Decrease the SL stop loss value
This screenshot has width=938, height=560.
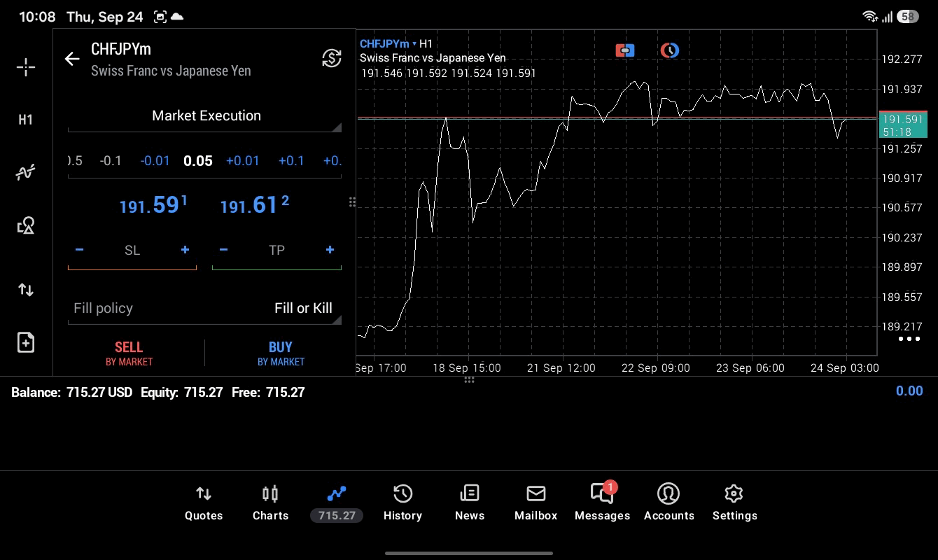(x=79, y=250)
